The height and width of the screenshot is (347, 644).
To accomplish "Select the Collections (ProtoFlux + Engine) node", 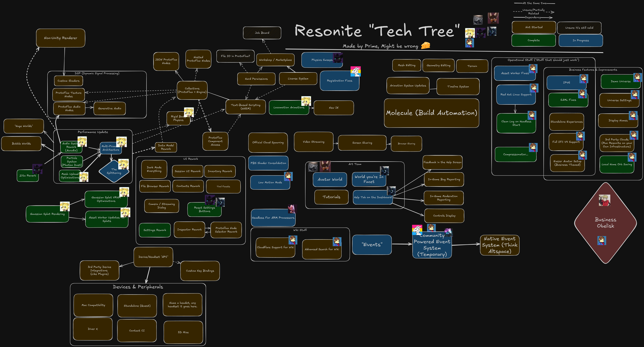I will pyautogui.click(x=192, y=90).
